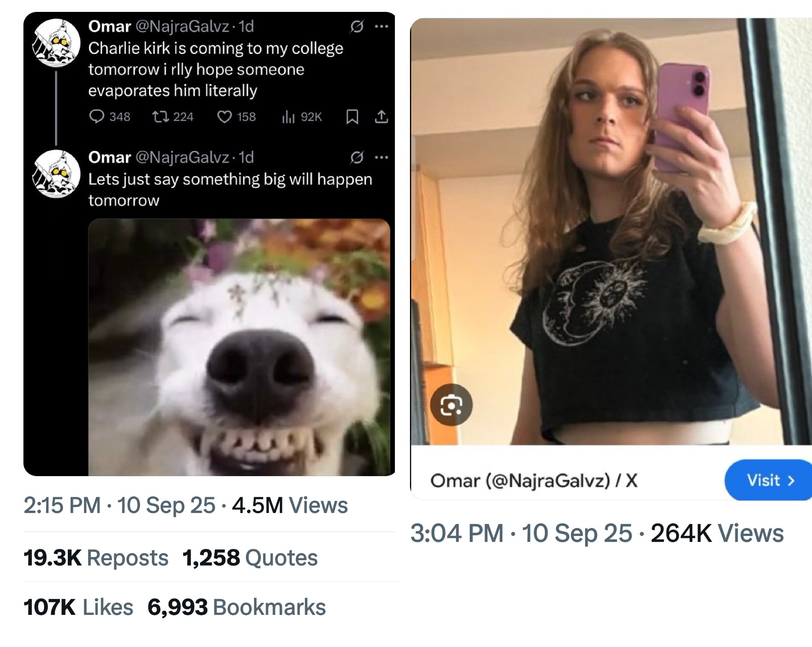The width and height of the screenshot is (812, 647).
Task: Click Omar's avatar on the first tweet
Action: (57, 43)
